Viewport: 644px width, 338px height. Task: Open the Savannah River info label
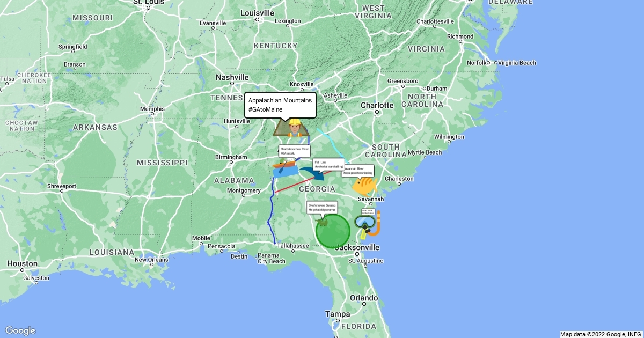click(357, 171)
